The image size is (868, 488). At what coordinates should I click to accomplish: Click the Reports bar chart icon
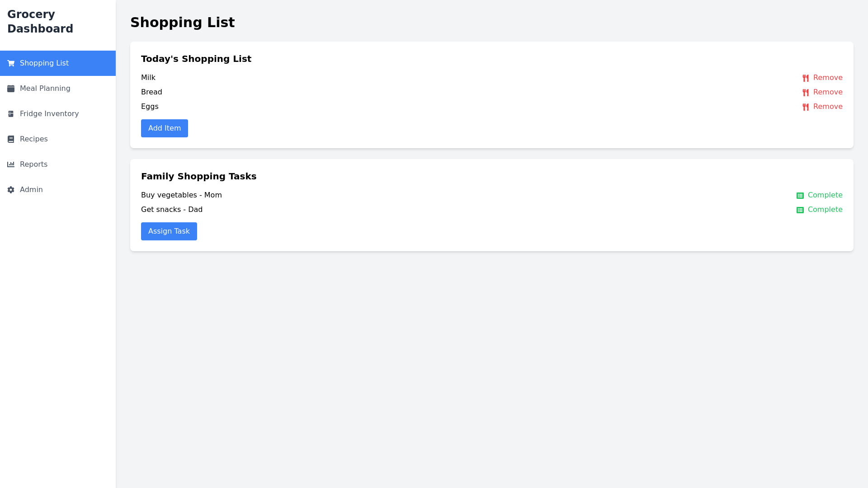pos(11,164)
